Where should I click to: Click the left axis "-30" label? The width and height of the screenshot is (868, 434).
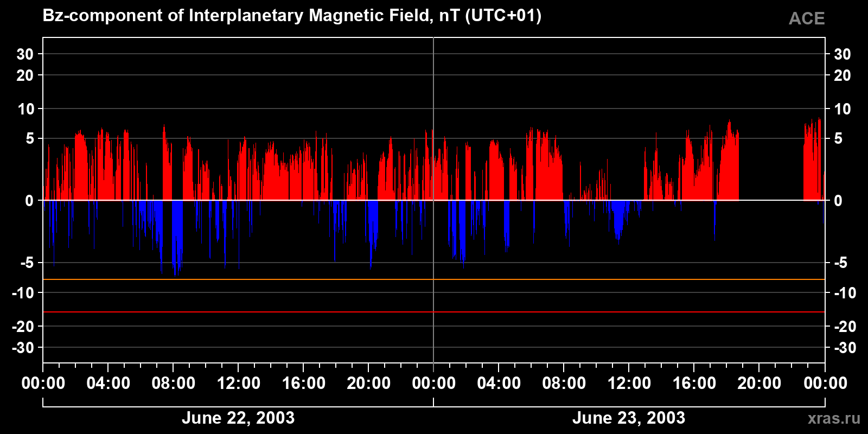[x=23, y=348]
